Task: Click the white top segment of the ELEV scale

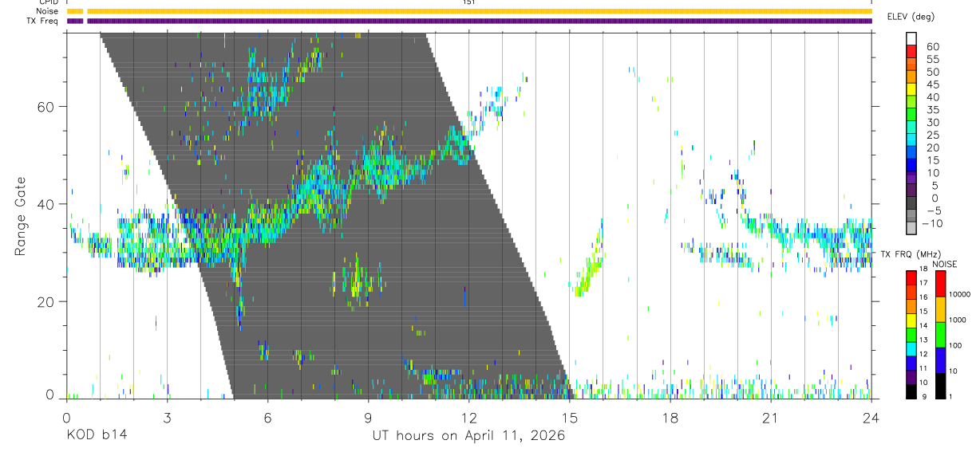Action: point(911,39)
